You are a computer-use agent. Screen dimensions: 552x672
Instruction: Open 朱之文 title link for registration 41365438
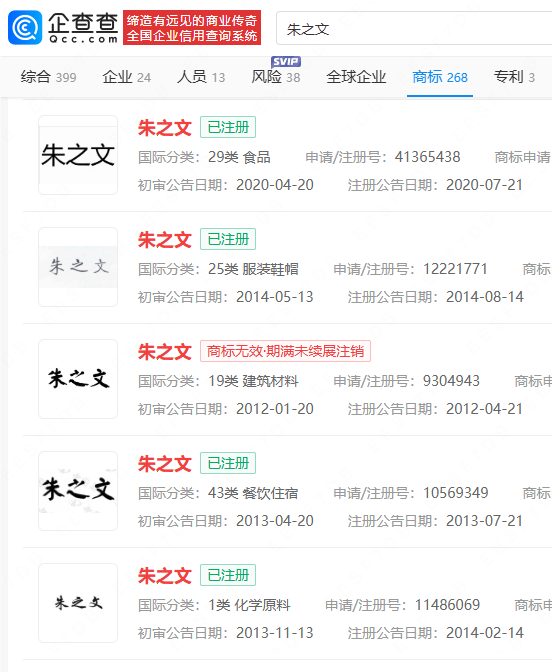[x=165, y=128]
